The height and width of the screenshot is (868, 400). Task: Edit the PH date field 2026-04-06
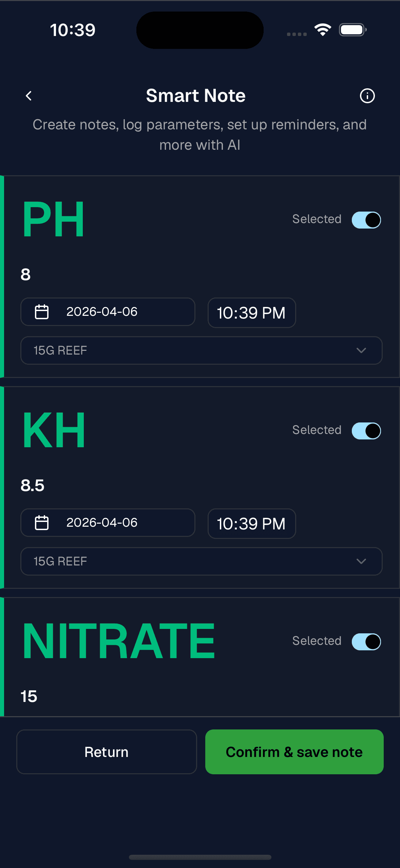tap(108, 312)
